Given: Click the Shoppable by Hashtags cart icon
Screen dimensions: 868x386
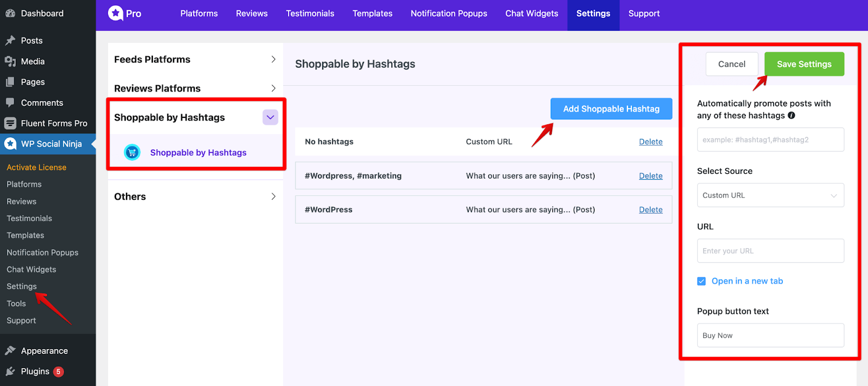Looking at the screenshot, I should pos(132,153).
